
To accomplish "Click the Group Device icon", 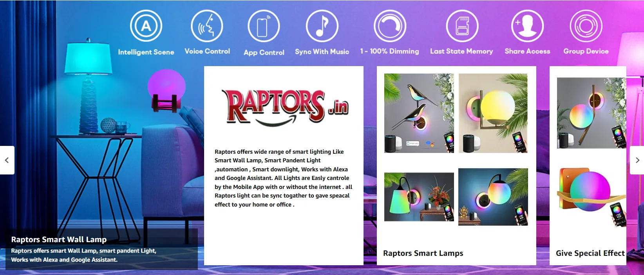I will click(586, 26).
